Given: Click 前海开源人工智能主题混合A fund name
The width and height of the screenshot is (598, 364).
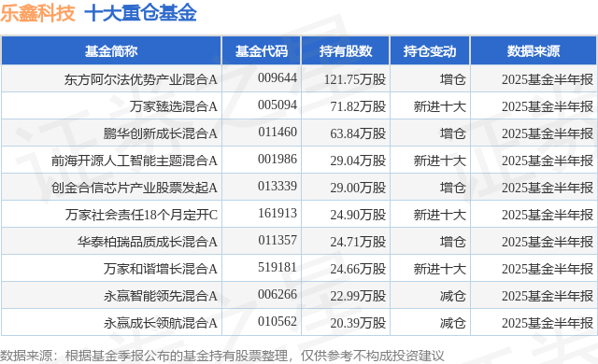Looking at the screenshot, I should point(135,161).
